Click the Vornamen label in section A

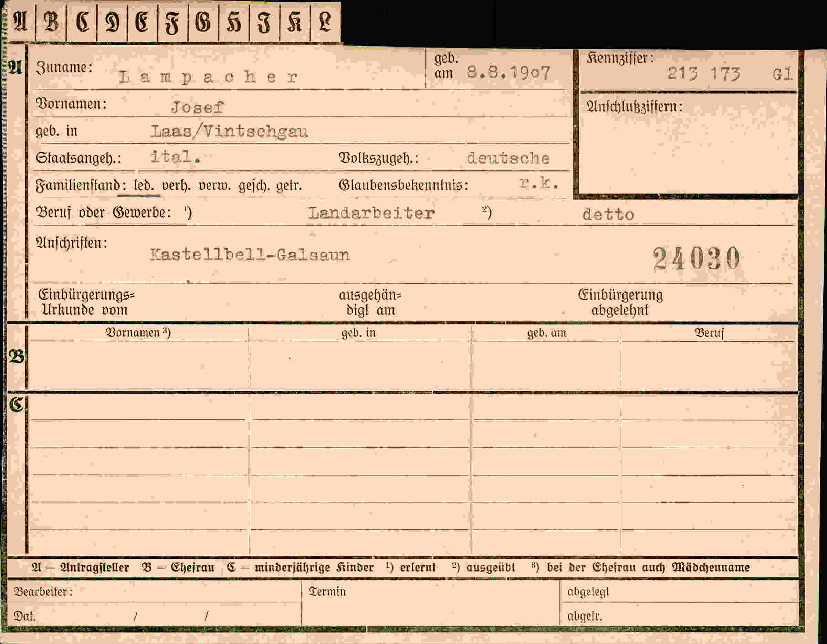[x=71, y=104]
